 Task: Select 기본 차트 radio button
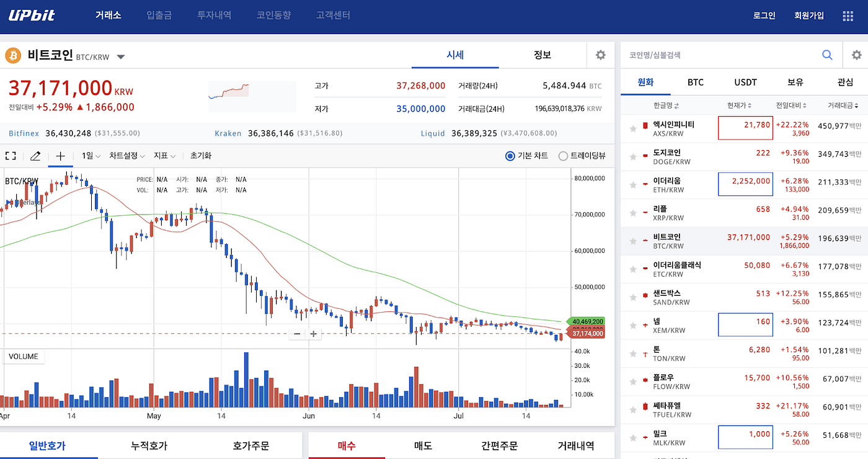point(510,156)
